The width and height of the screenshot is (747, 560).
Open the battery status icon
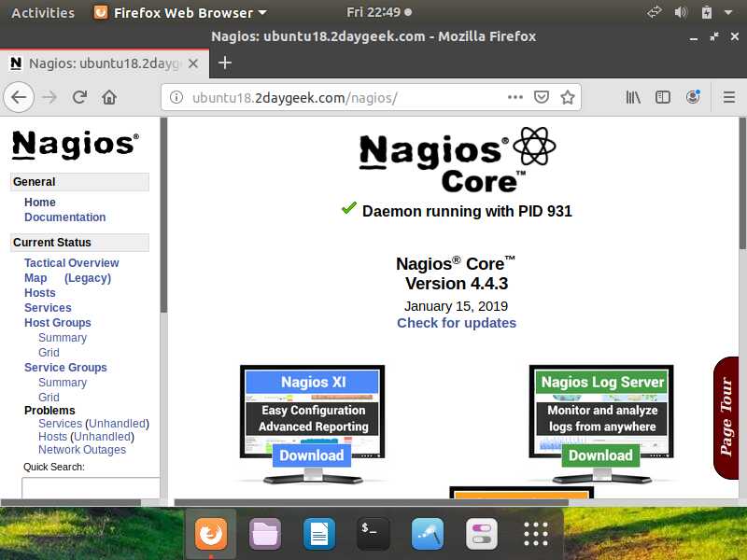tap(707, 12)
